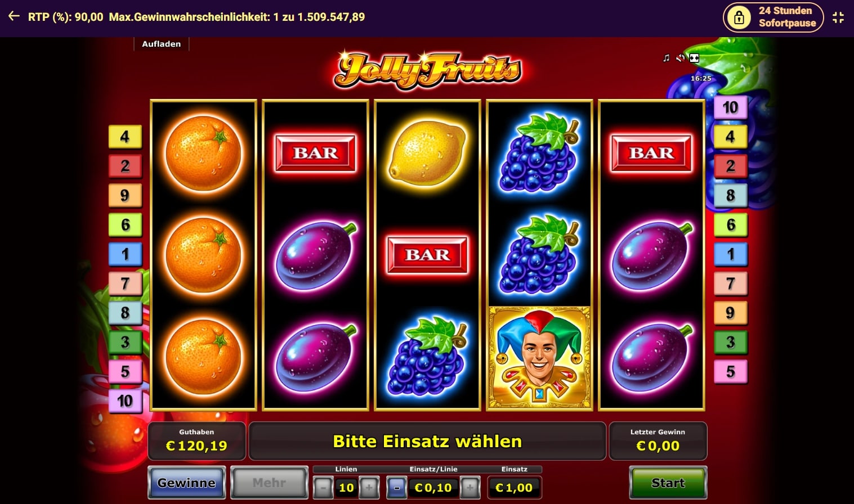Select yellow payline 4 marker on the left
854x504 pixels.
[125, 137]
